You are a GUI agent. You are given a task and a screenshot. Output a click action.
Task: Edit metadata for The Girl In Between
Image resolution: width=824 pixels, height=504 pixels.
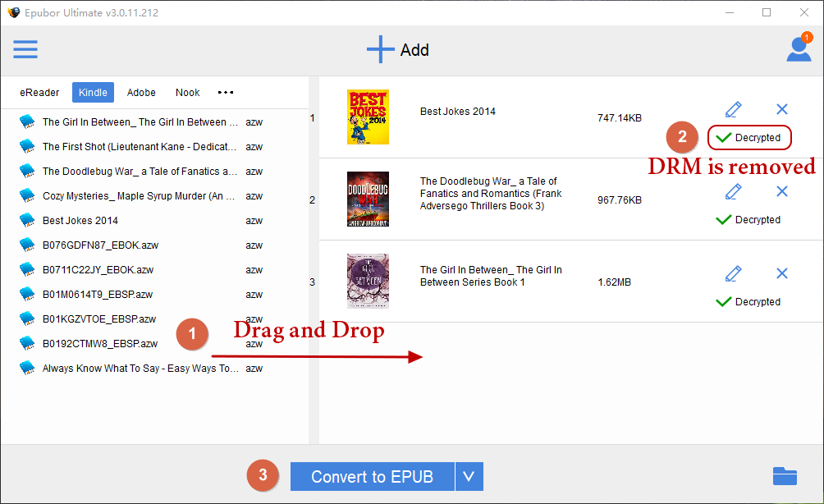[733, 273]
